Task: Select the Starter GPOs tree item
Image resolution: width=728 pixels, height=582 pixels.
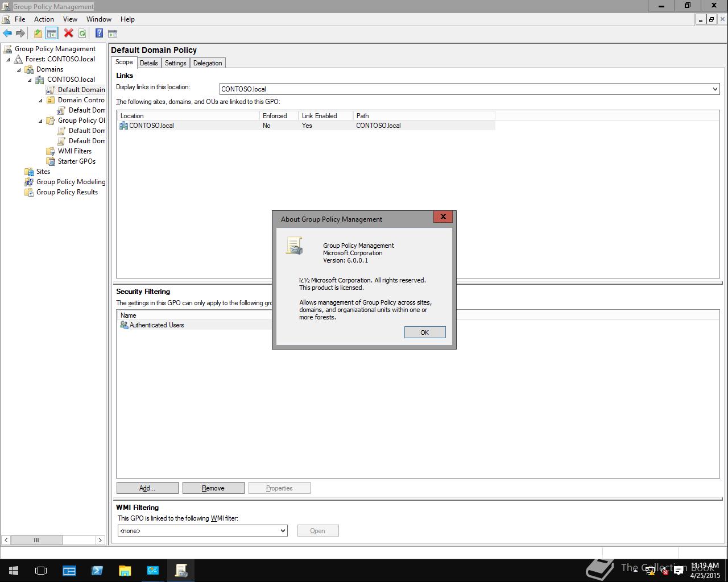Action: tap(77, 161)
